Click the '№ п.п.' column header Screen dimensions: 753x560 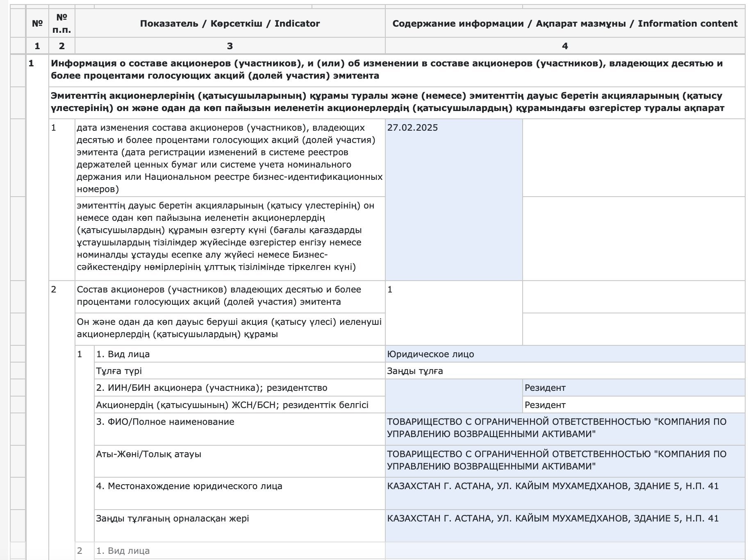[x=61, y=23]
